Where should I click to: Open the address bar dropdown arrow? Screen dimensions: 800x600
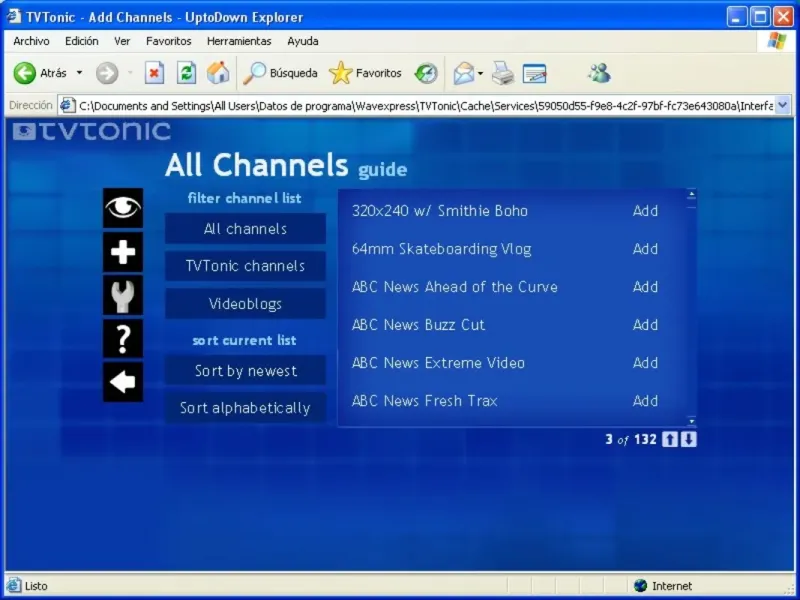point(782,105)
